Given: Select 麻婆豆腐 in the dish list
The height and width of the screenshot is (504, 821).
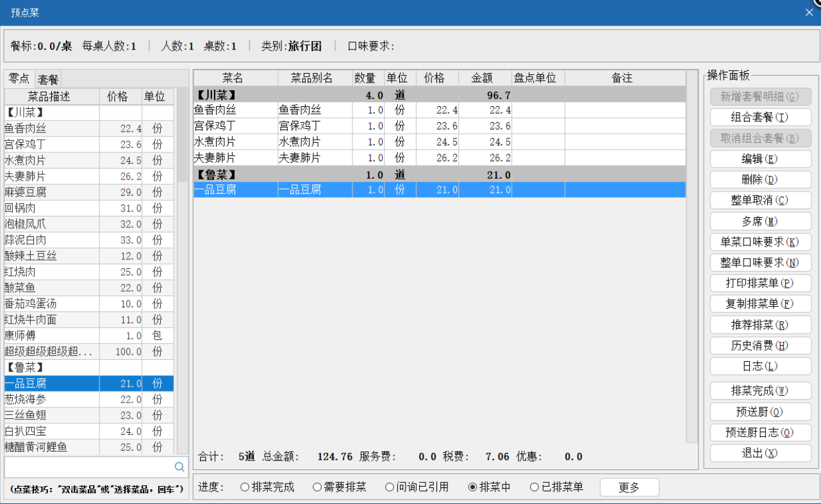Looking at the screenshot, I should 89,192.
